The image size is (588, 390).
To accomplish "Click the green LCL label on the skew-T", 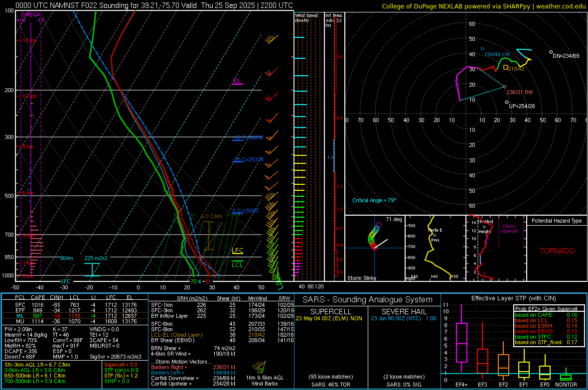I will click(x=237, y=265).
